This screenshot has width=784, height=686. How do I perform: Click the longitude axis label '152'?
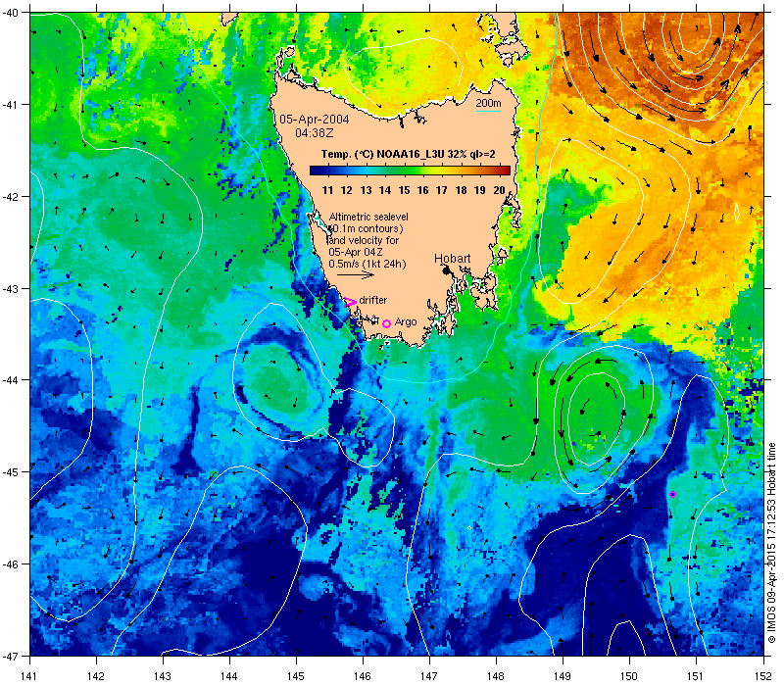(x=763, y=676)
